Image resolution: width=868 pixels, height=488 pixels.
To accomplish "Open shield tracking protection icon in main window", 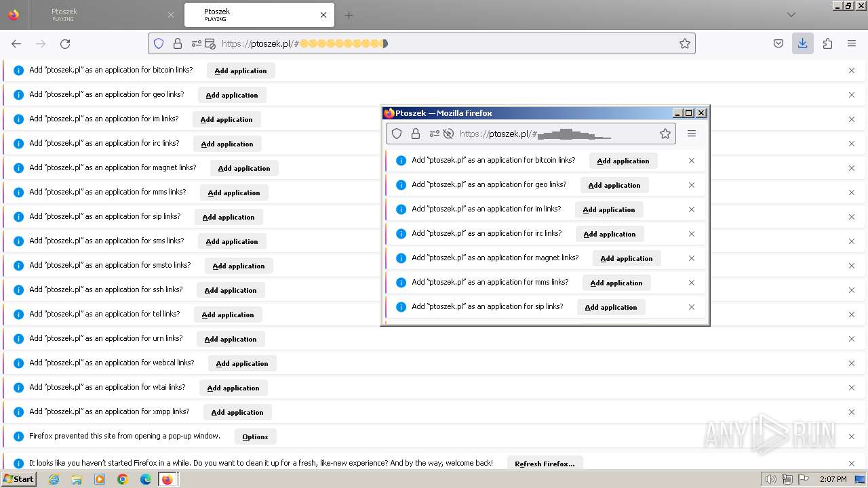I will point(159,43).
